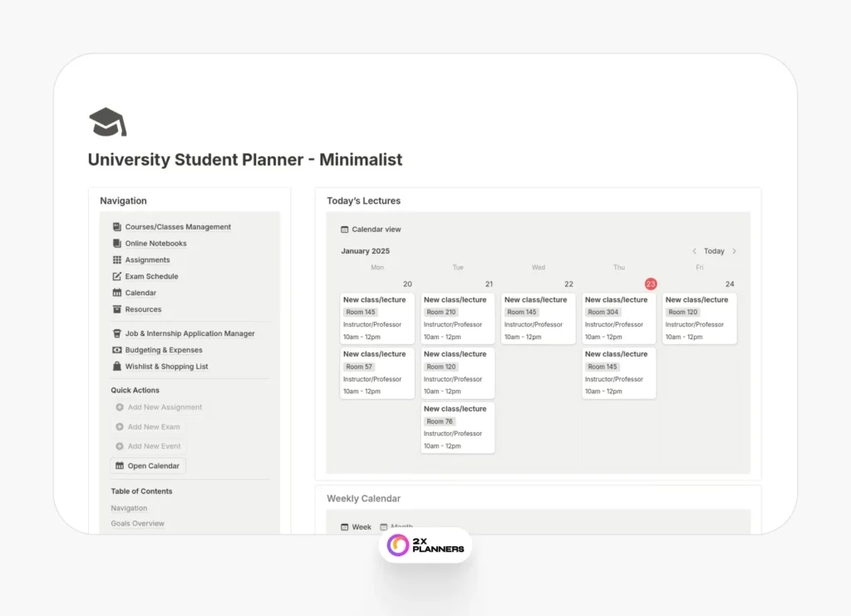Image resolution: width=851 pixels, height=616 pixels.
Task: Switch to the Month view tab
Action: coord(396,526)
